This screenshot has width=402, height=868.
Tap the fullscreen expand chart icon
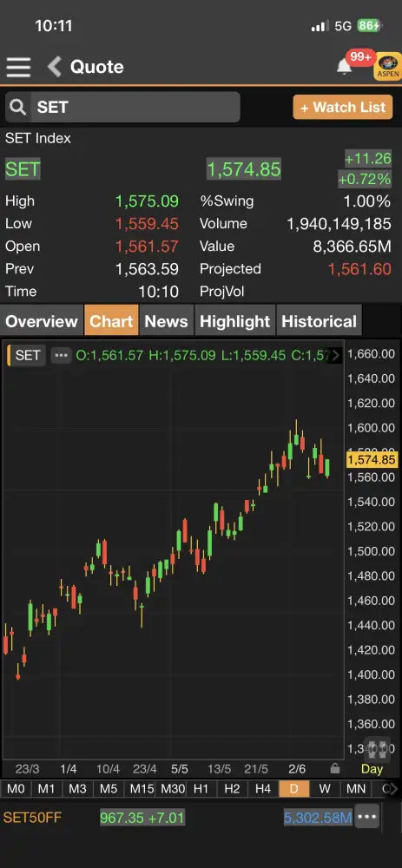click(376, 751)
